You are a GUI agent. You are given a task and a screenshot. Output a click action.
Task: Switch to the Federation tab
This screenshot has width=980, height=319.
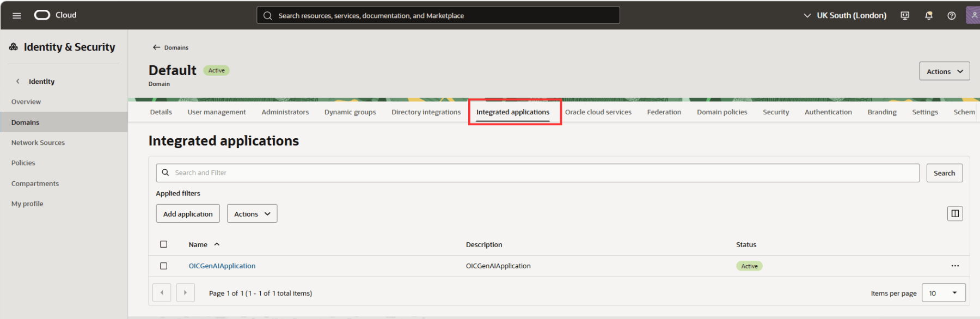point(664,112)
